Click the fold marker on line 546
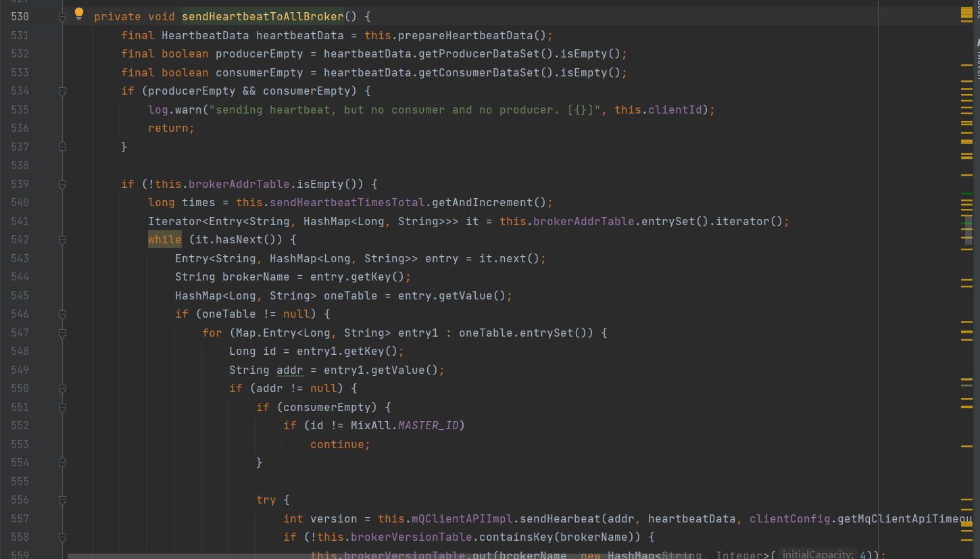The height and width of the screenshot is (559, 980). pyautogui.click(x=62, y=314)
